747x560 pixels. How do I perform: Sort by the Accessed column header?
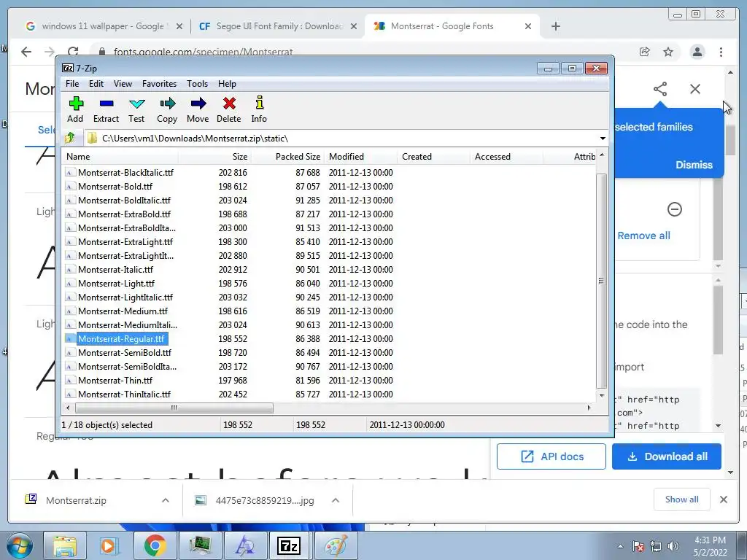pos(506,157)
